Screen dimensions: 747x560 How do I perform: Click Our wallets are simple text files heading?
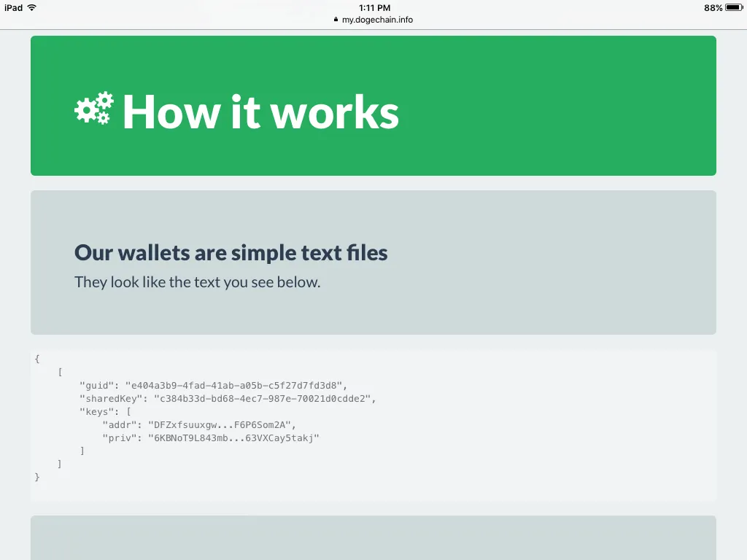231,252
